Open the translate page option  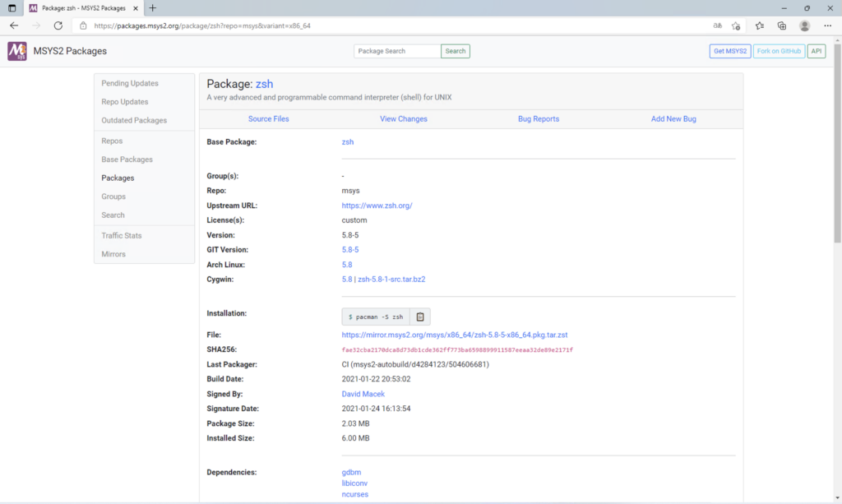click(x=717, y=25)
